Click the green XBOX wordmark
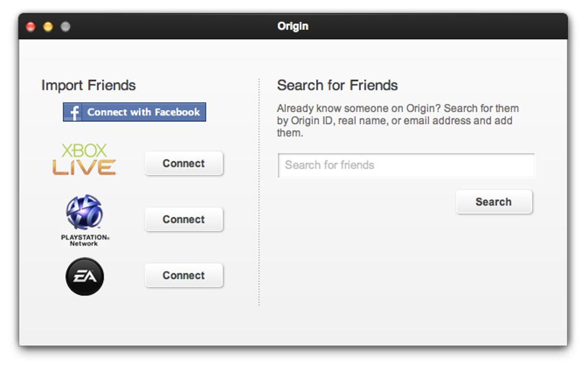Image resolution: width=588 pixels, height=371 pixels. point(84,151)
